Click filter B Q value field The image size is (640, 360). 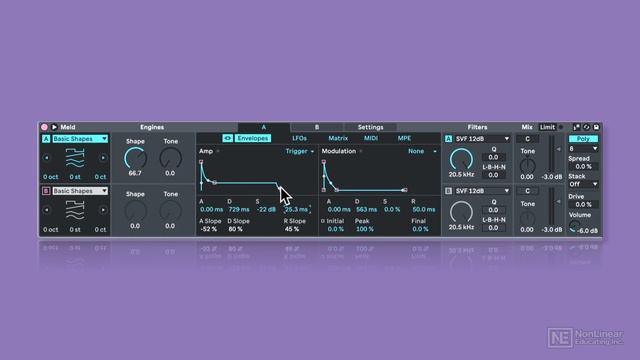pyautogui.click(x=493, y=210)
